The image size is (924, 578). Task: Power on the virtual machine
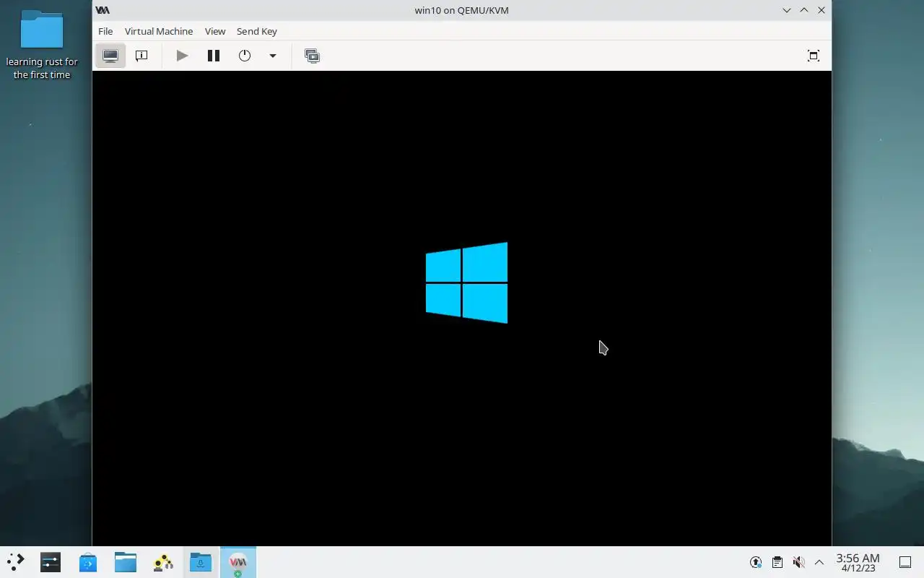click(182, 56)
